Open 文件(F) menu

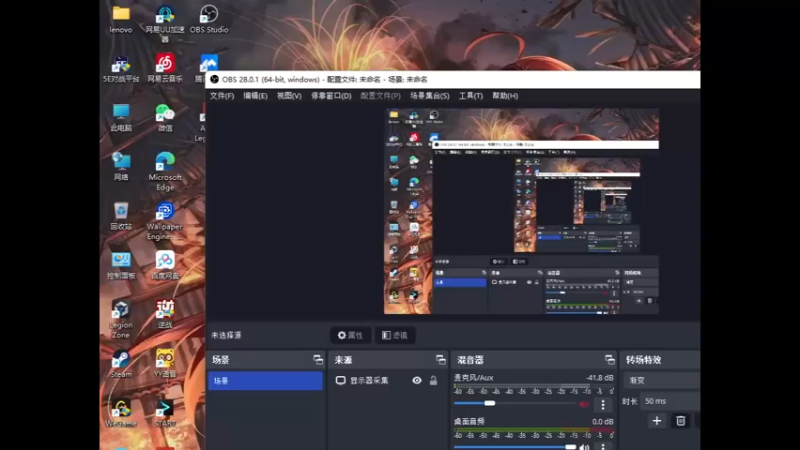coord(222,96)
